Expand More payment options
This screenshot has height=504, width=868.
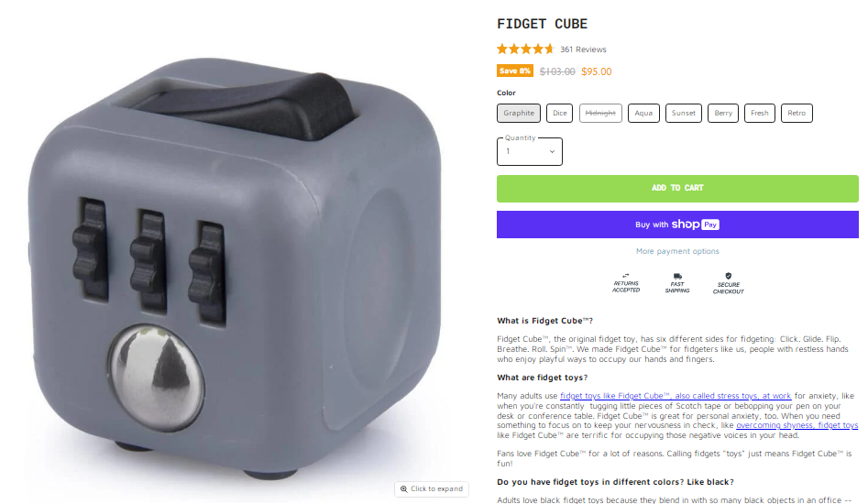click(x=677, y=251)
